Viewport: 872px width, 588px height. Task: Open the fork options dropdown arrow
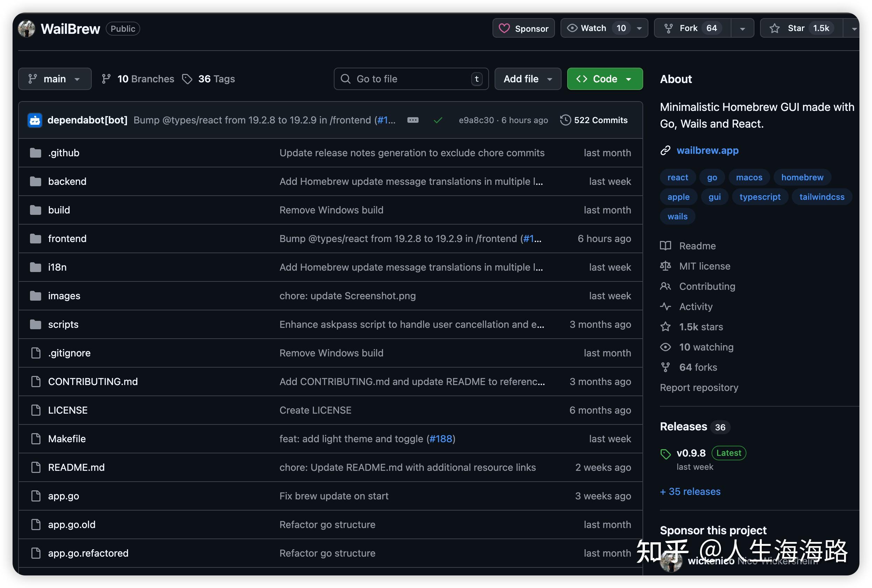pyautogui.click(x=742, y=29)
